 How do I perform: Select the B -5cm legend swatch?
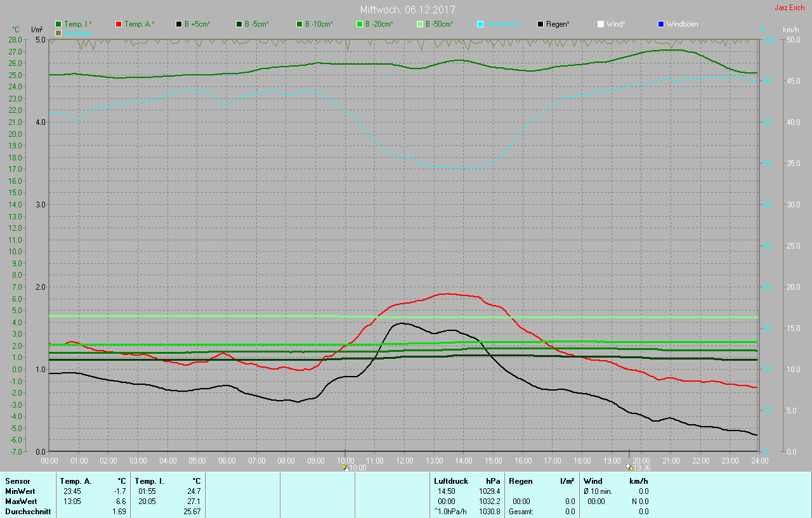click(239, 24)
